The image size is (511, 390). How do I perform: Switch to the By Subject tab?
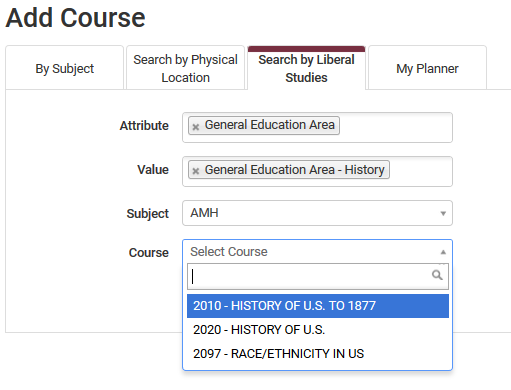pos(65,68)
